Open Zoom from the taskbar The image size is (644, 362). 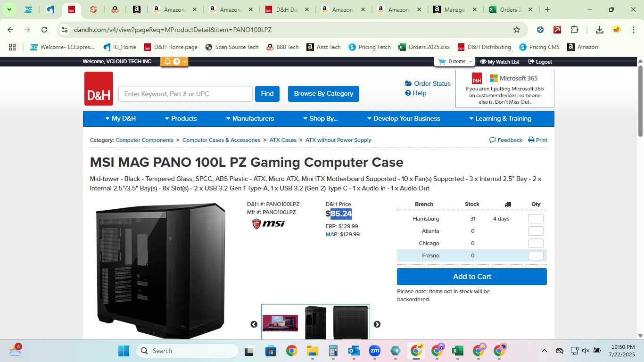point(374,351)
